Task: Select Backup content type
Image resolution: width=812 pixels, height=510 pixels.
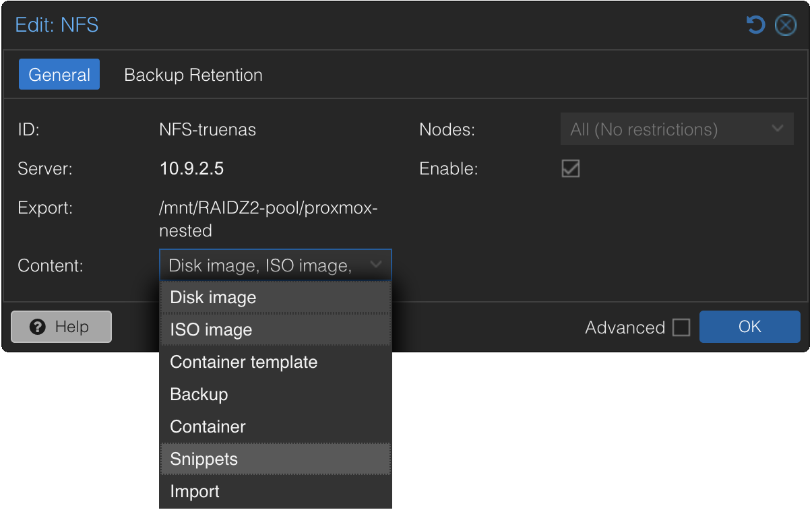Action: (x=275, y=394)
